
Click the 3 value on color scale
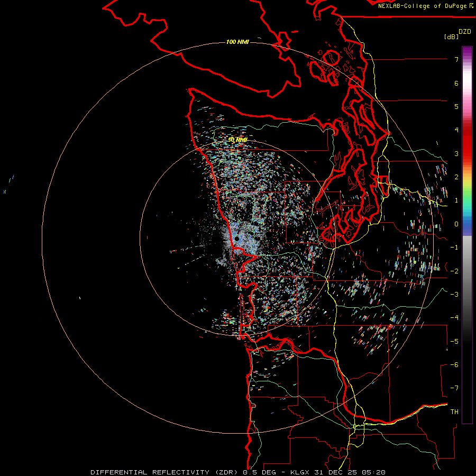(456, 153)
